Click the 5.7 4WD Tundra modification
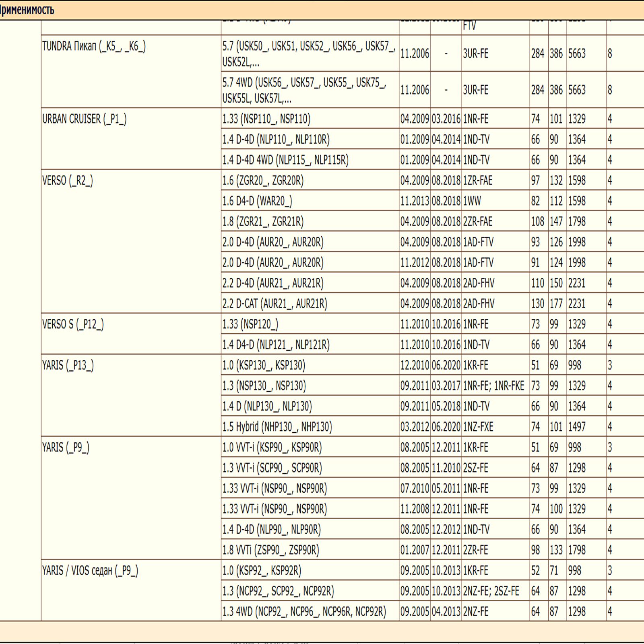Image resolution: width=644 pixels, height=644 pixels. [304, 90]
